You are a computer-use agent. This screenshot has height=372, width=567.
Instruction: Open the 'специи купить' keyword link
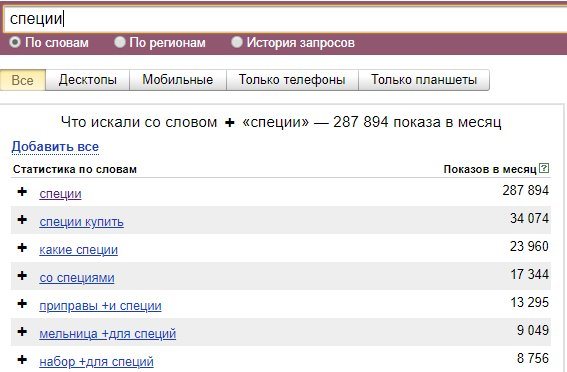point(81,222)
